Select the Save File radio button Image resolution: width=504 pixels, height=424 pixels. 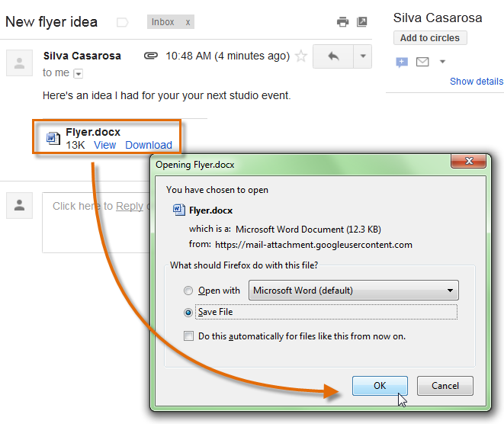[x=188, y=313]
